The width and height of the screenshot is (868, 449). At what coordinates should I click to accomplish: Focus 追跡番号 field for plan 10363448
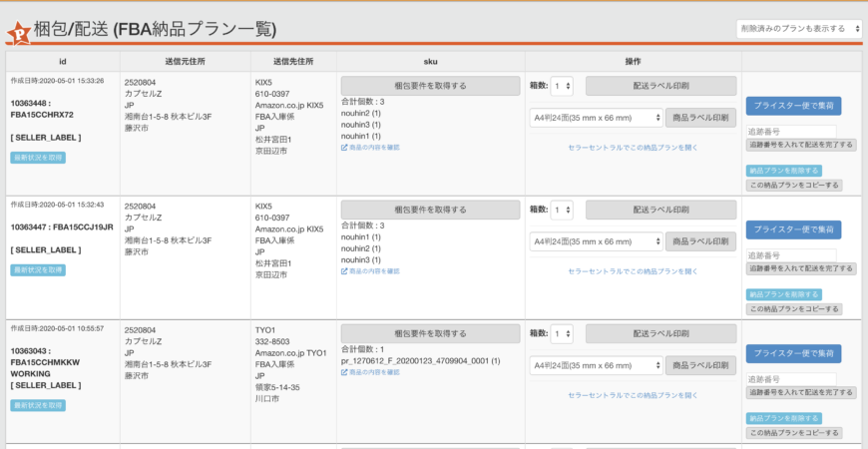(x=791, y=132)
